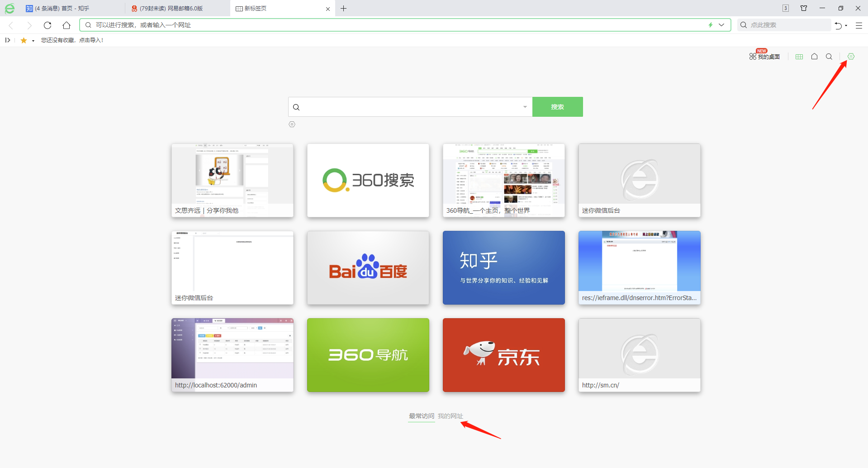Toggle the sidebar expand icon on bookmarks bar
This screenshot has width=868, height=468.
click(8, 40)
